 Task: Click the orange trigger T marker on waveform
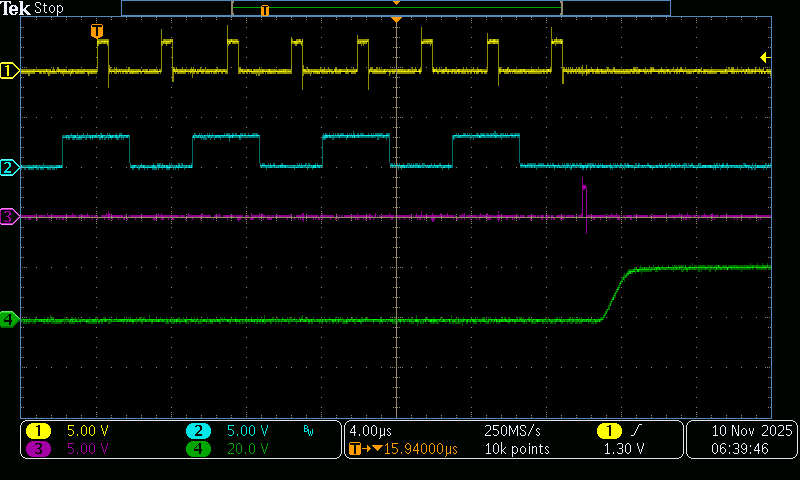click(97, 32)
